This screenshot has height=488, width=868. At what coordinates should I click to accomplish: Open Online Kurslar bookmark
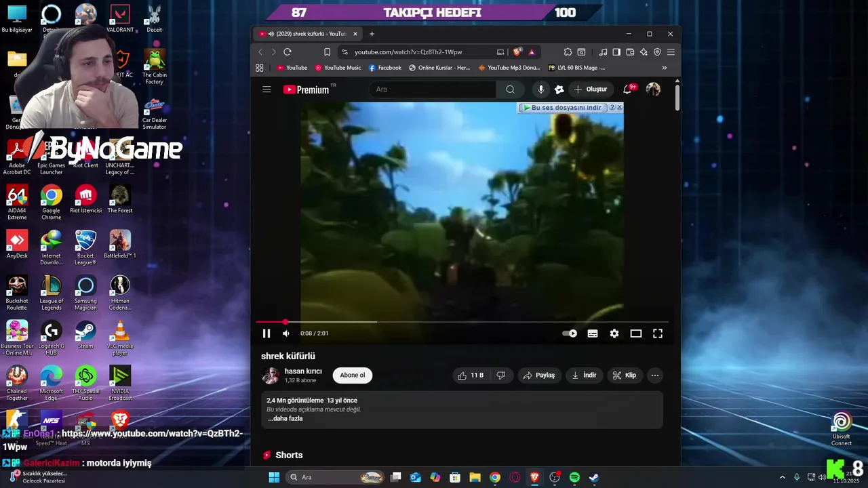coord(439,68)
